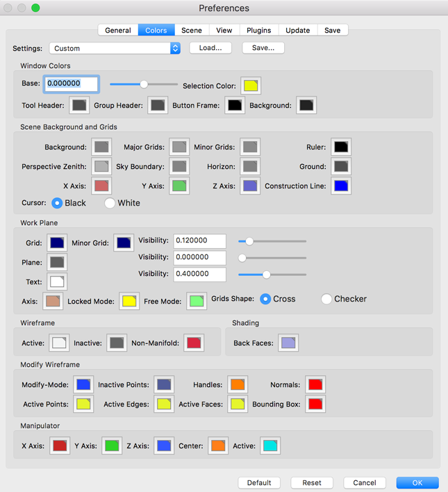Viewport: 448px width, 492px height.
Task: Open the Settings Custom dropdown
Action: (115, 49)
